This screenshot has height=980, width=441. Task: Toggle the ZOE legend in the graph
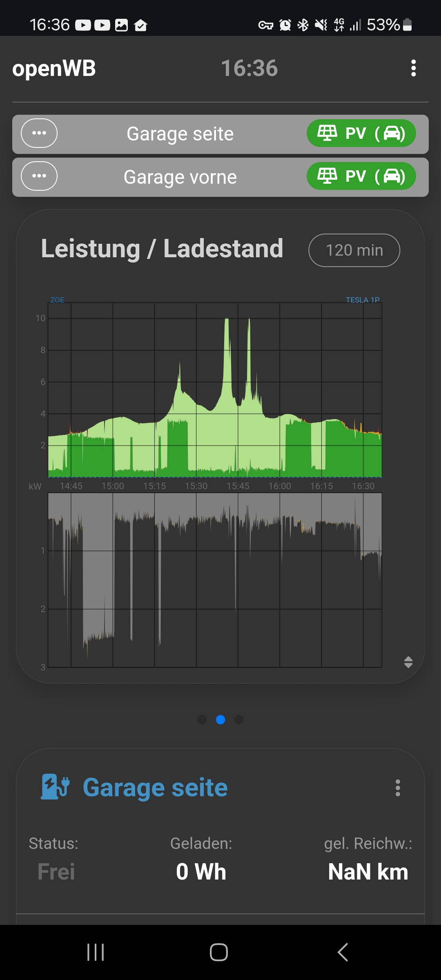(57, 300)
